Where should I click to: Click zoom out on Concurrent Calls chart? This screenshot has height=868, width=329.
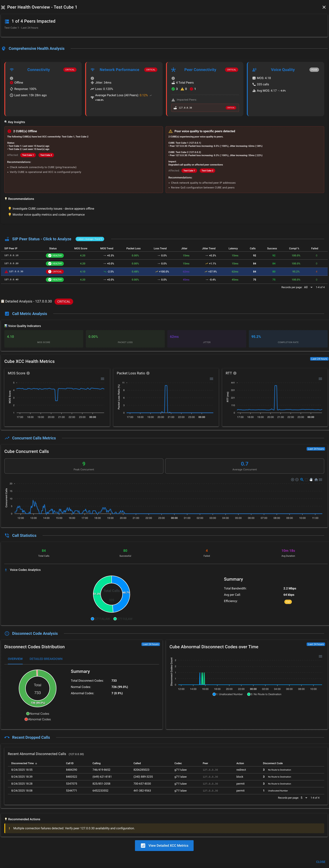point(297,480)
